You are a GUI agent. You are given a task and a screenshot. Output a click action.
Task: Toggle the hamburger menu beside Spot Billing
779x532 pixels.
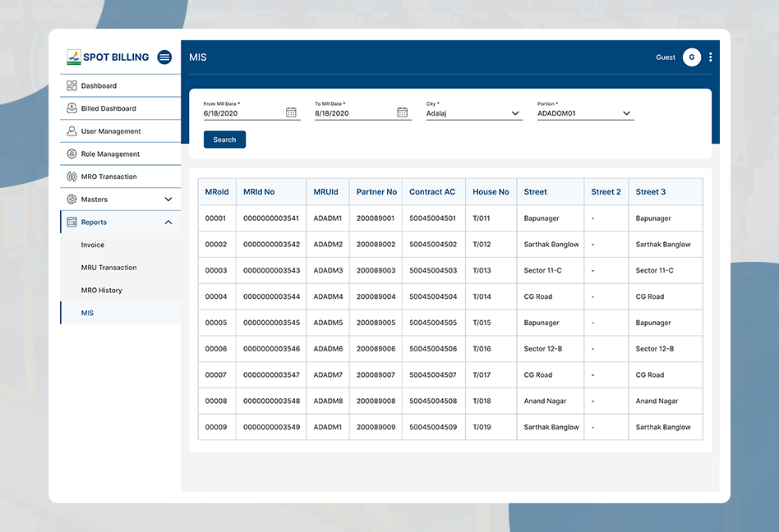pos(164,57)
